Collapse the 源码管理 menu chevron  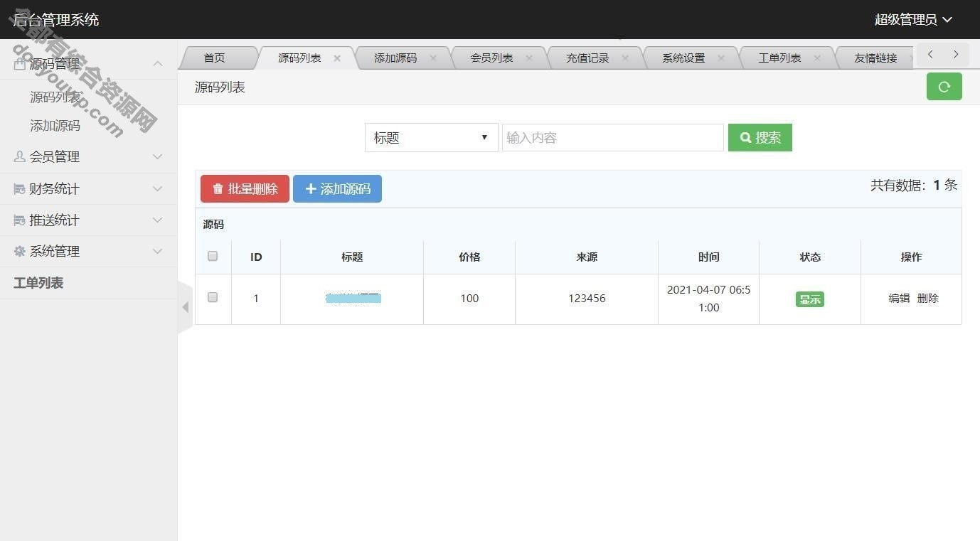pos(158,63)
